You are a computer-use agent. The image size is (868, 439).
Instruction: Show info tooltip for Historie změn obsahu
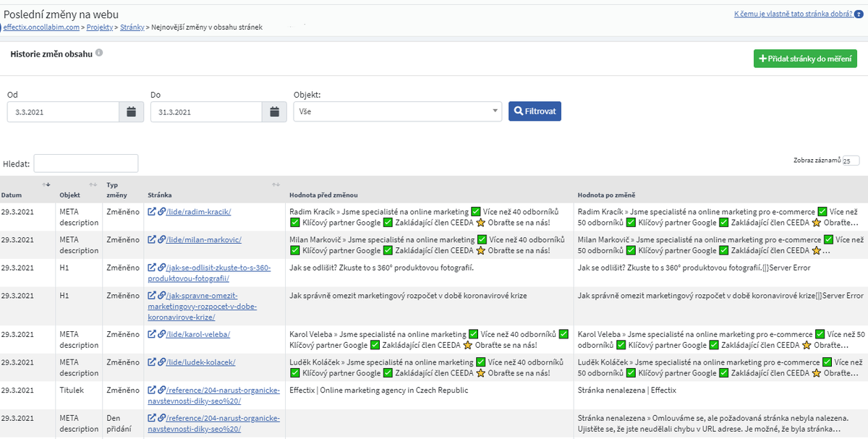coord(99,53)
